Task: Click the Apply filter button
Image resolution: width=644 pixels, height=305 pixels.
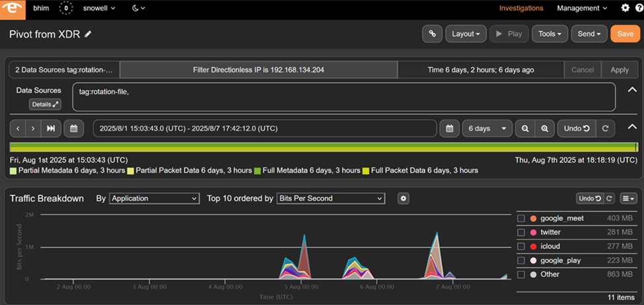Action: coord(620,69)
